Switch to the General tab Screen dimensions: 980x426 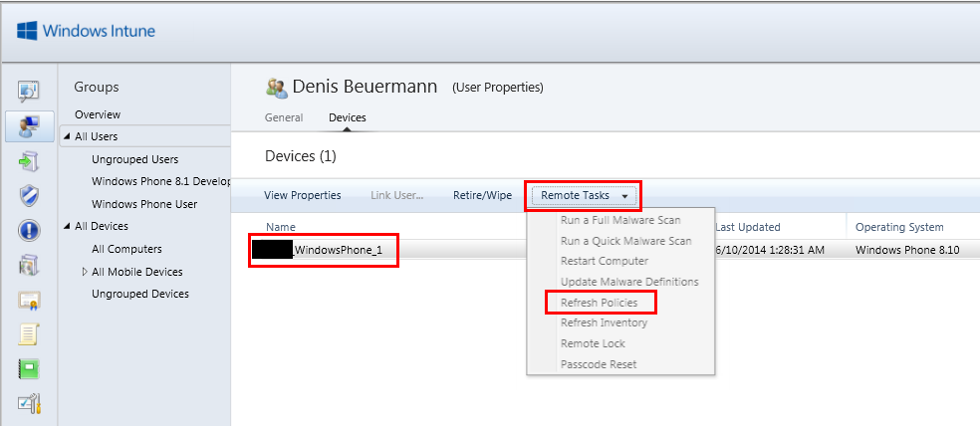pos(284,117)
